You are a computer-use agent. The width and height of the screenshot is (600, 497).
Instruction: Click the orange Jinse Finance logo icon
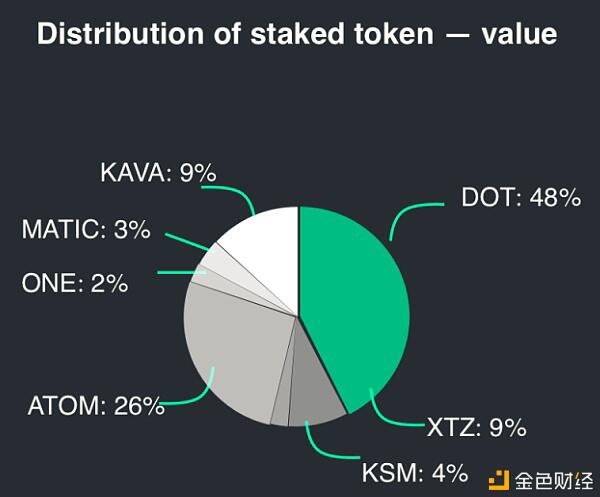[499, 480]
